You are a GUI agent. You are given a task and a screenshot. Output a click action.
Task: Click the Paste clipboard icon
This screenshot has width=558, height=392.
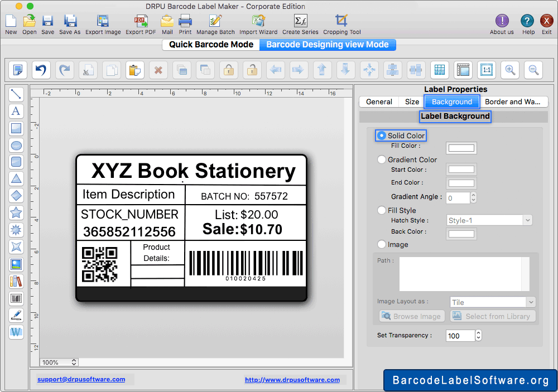[135, 70]
